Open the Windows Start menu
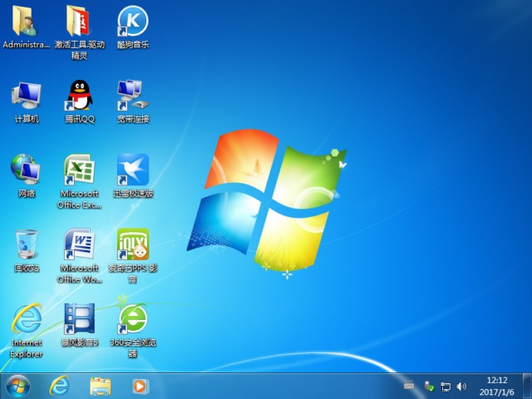This screenshot has height=399, width=532. [x=17, y=386]
